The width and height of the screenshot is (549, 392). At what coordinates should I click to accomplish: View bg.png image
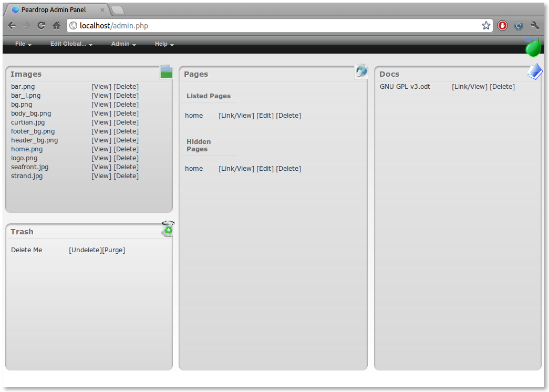[x=101, y=105]
